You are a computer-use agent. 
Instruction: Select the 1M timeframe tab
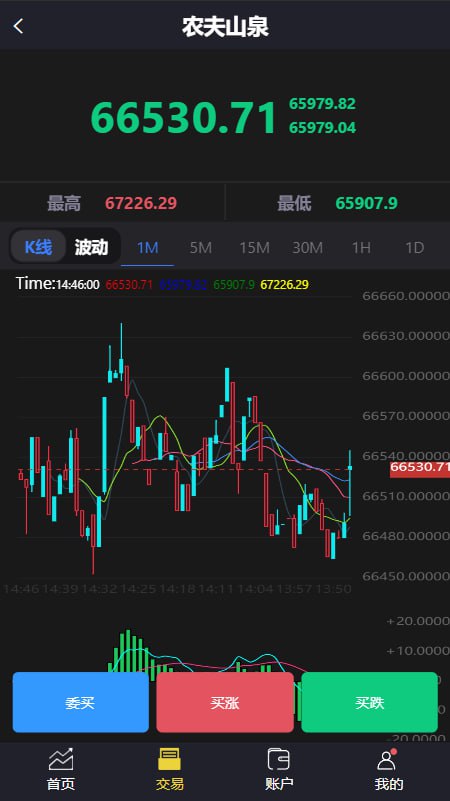[148, 248]
